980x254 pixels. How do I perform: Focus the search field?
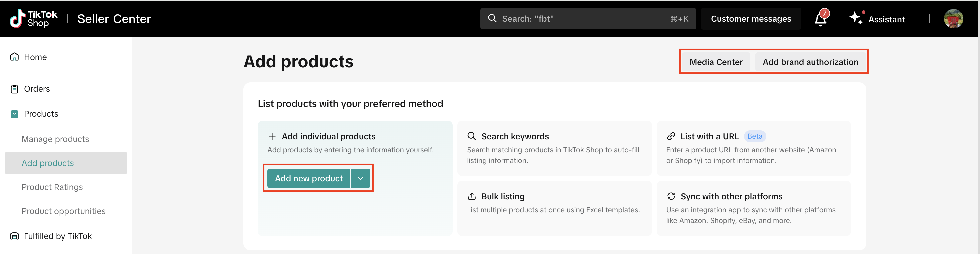click(582, 19)
